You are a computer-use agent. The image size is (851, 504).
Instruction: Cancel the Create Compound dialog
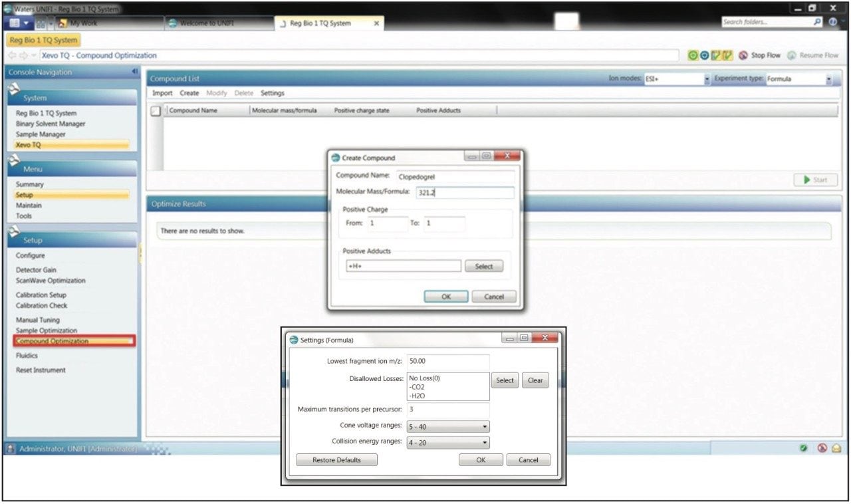(494, 297)
